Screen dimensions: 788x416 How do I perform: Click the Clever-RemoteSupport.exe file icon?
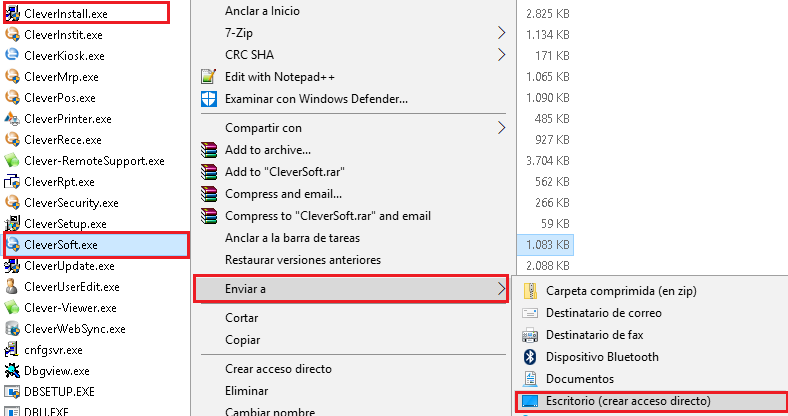[13, 160]
